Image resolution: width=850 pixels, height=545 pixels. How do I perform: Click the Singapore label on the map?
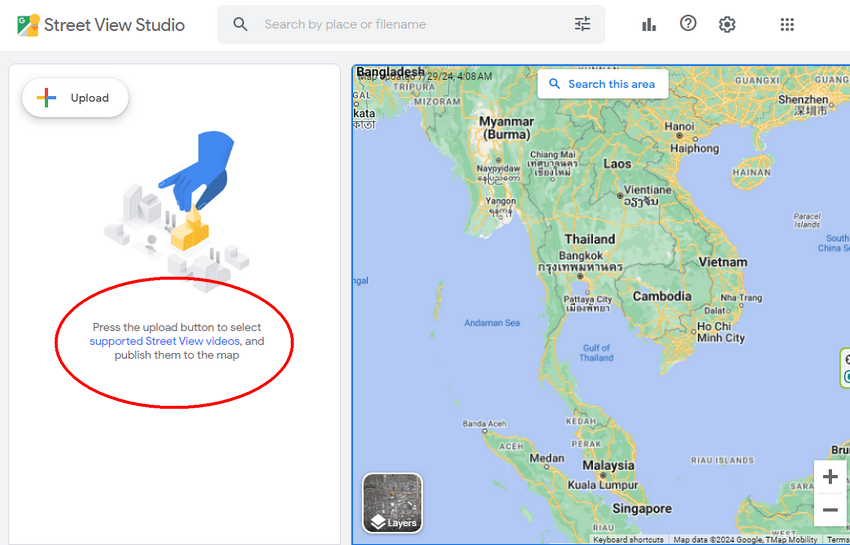point(642,509)
